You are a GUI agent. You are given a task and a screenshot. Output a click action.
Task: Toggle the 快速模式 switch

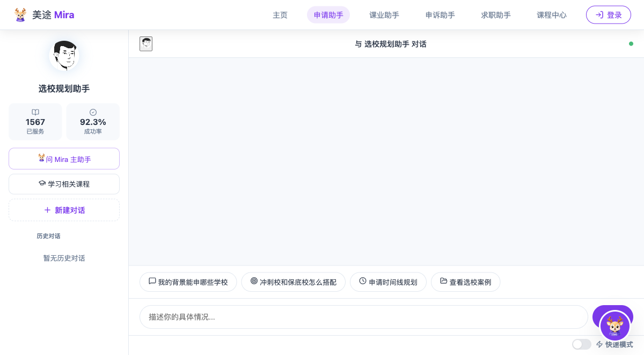pyautogui.click(x=582, y=344)
